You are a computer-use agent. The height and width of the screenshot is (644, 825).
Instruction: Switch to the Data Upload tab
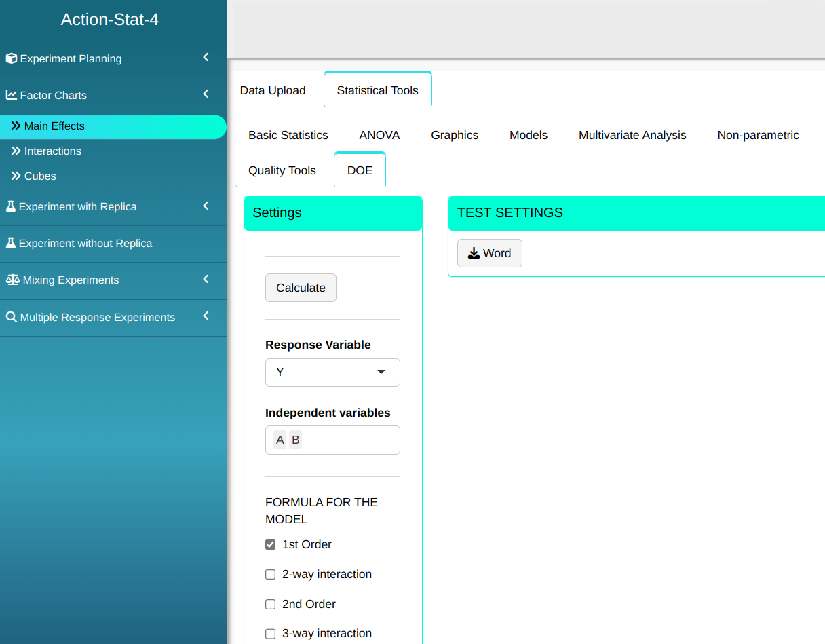(273, 90)
